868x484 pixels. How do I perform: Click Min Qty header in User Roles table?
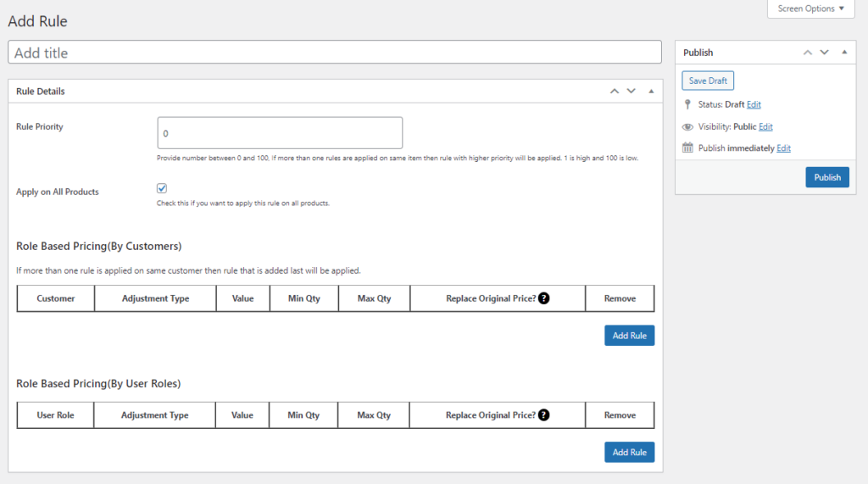[x=303, y=415]
